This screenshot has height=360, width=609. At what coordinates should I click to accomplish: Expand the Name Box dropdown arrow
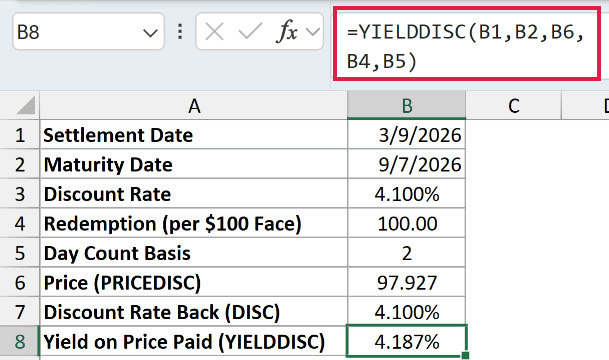(x=150, y=33)
